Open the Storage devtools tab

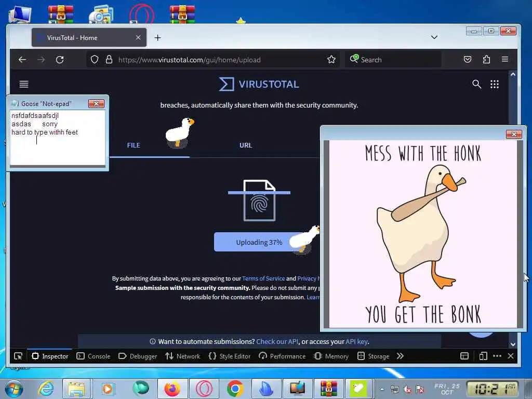373,356
